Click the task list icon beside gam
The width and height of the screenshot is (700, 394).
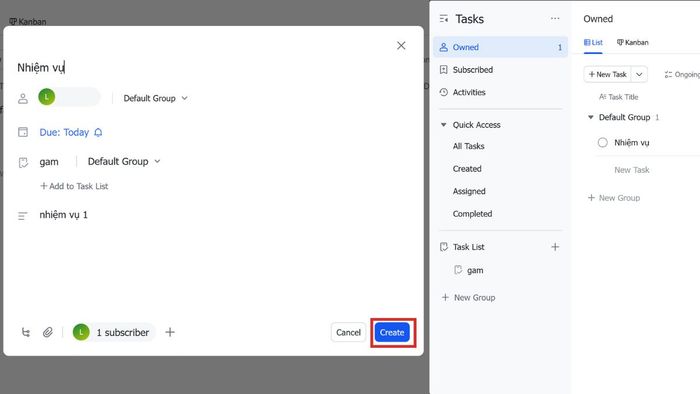[23, 162]
